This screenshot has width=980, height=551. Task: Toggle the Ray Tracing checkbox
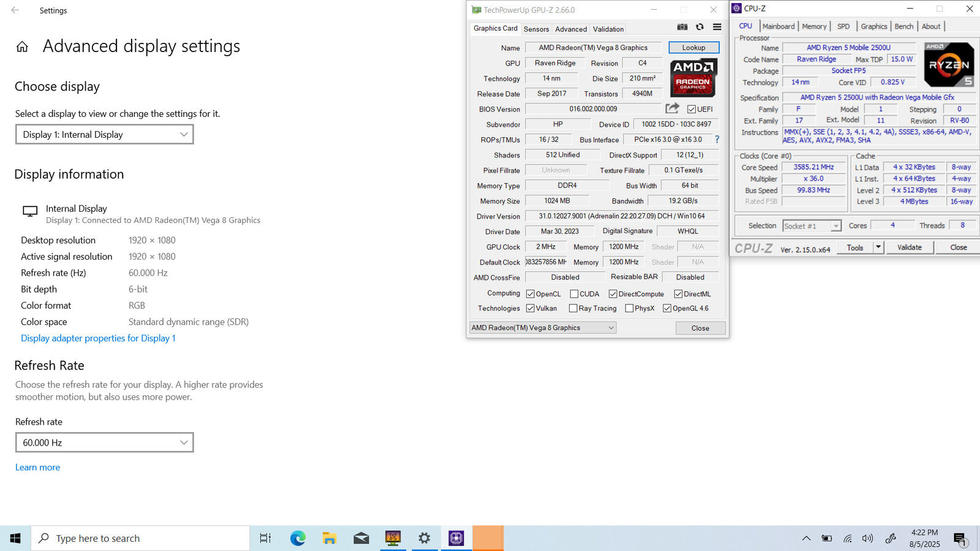573,309
